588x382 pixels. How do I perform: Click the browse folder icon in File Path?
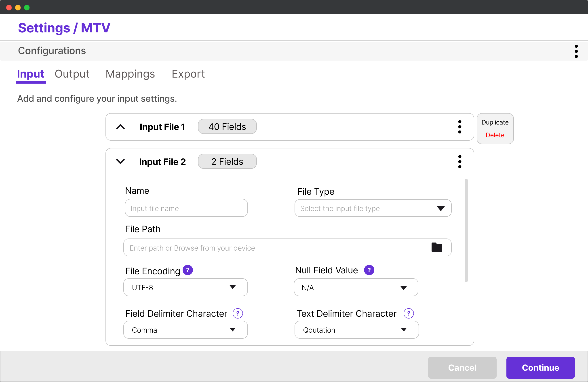(x=436, y=247)
